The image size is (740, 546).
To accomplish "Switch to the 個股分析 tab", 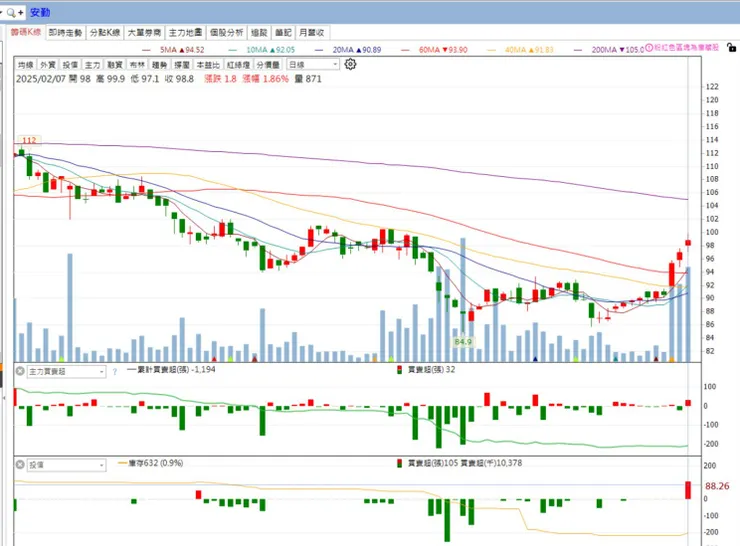I will click(227, 33).
